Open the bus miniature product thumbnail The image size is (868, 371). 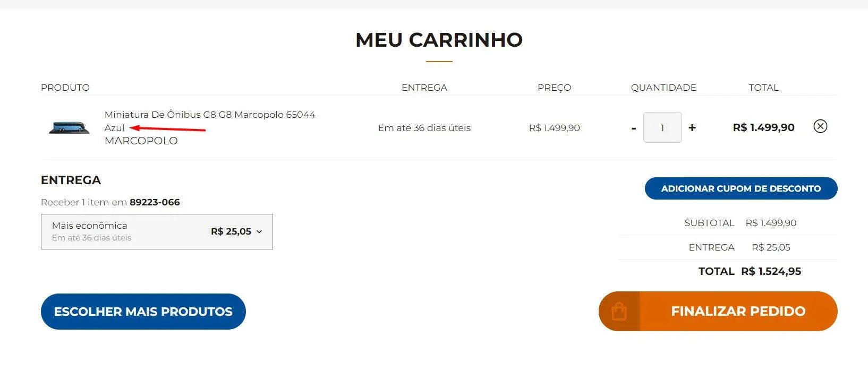(x=70, y=127)
